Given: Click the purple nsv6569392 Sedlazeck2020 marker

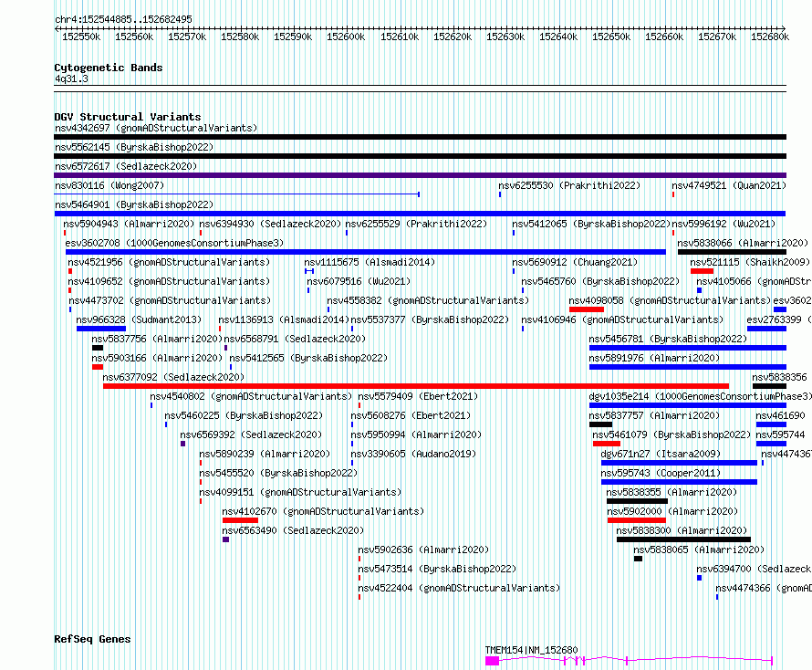Looking at the screenshot, I should point(182,444).
